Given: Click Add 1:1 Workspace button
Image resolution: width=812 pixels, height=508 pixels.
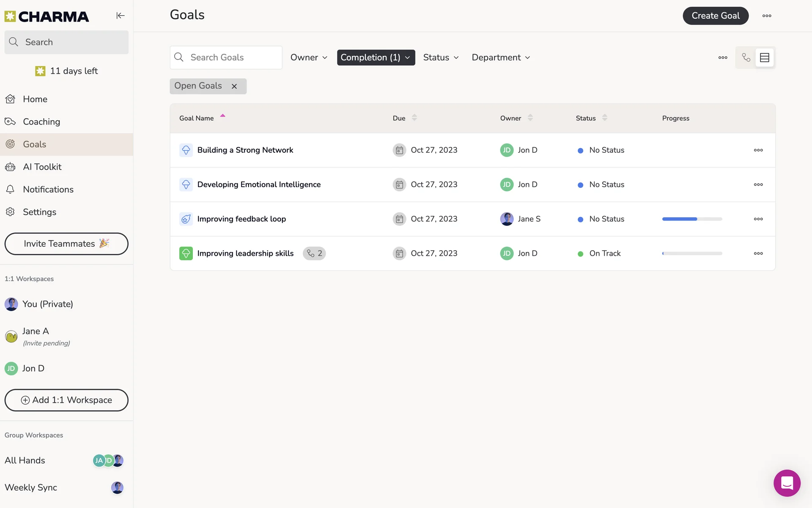Looking at the screenshot, I should click(x=66, y=400).
